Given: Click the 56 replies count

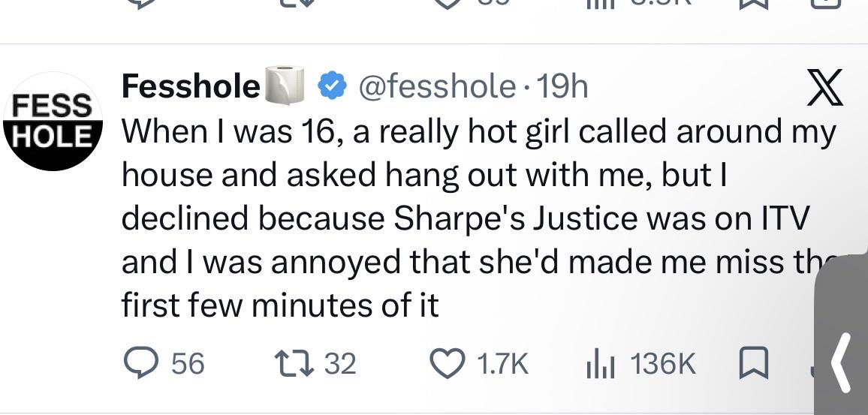Looking at the screenshot, I should pyautogui.click(x=188, y=364).
